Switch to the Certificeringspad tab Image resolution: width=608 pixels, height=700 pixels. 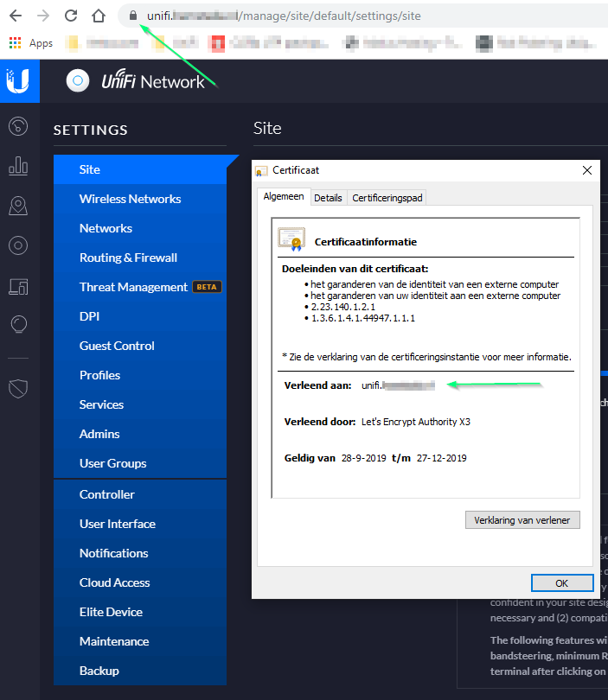(387, 198)
